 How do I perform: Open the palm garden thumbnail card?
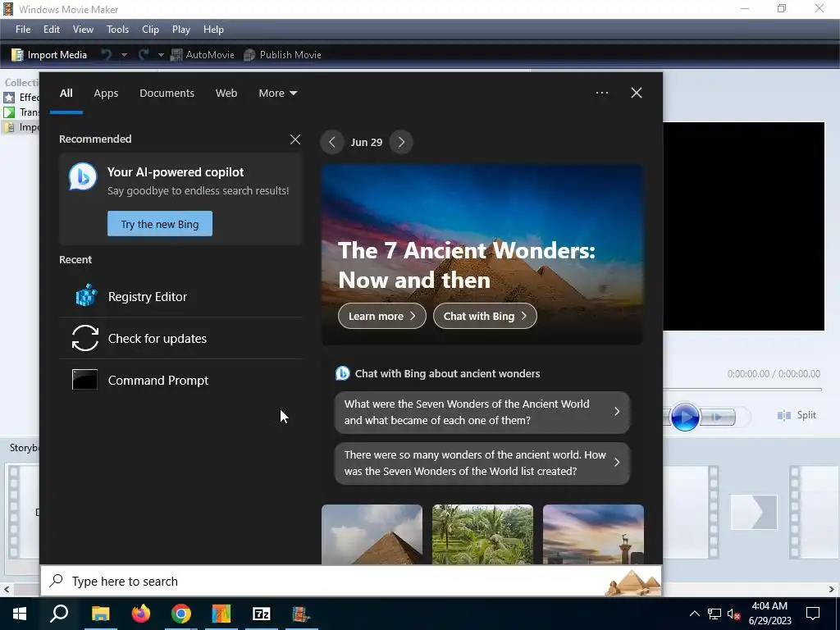coord(482,534)
